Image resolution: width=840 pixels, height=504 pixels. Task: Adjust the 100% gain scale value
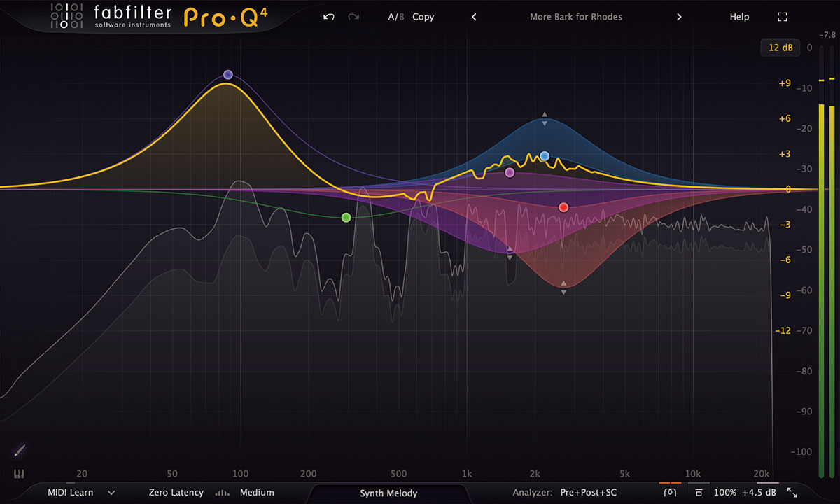725,493
